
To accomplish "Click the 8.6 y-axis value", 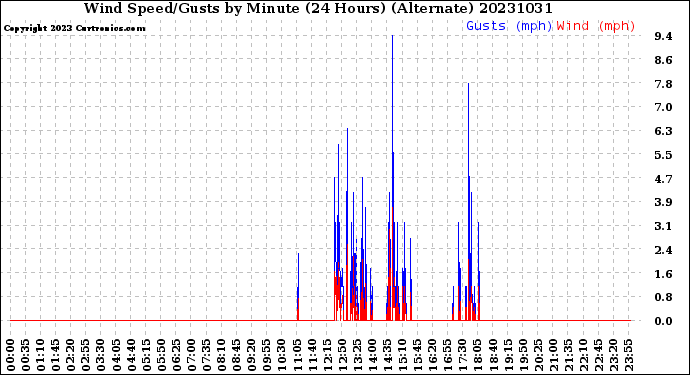I will pyautogui.click(x=664, y=60).
